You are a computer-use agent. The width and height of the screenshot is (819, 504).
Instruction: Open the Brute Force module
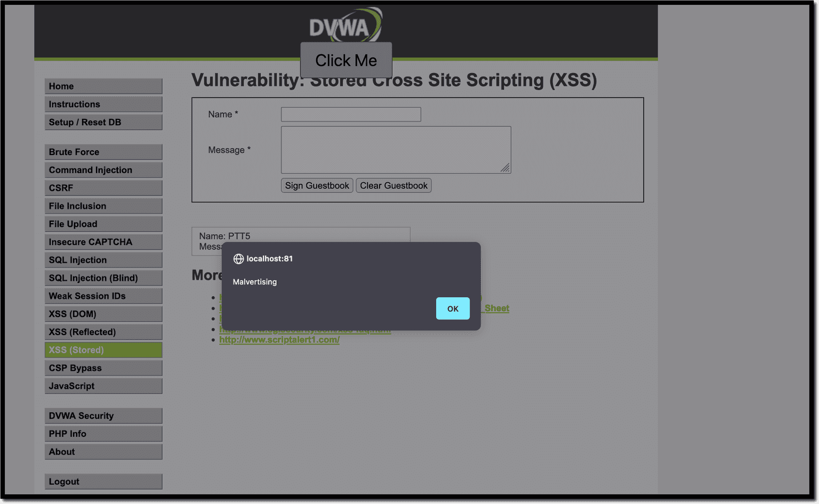click(103, 152)
